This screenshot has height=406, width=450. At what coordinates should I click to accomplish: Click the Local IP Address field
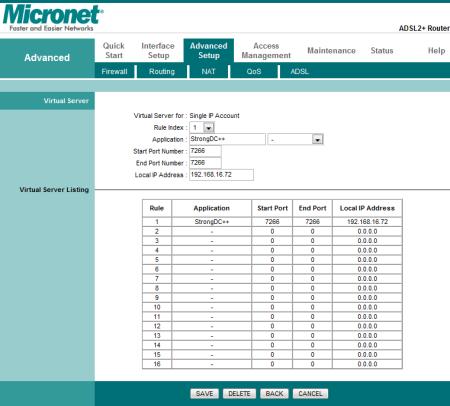point(221,175)
